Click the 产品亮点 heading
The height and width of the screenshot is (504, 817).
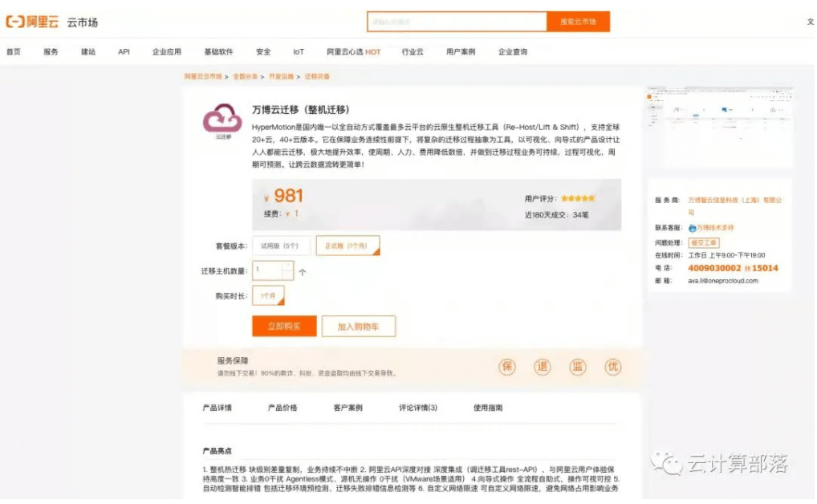[217, 451]
